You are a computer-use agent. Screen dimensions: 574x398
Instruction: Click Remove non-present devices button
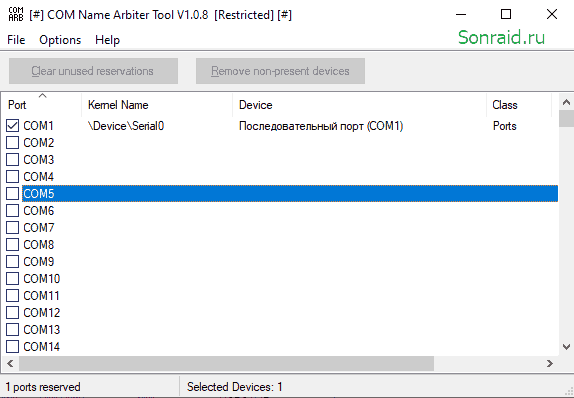280,71
